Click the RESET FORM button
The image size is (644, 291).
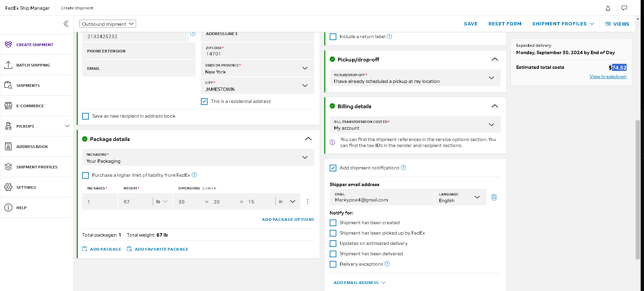pos(505,24)
